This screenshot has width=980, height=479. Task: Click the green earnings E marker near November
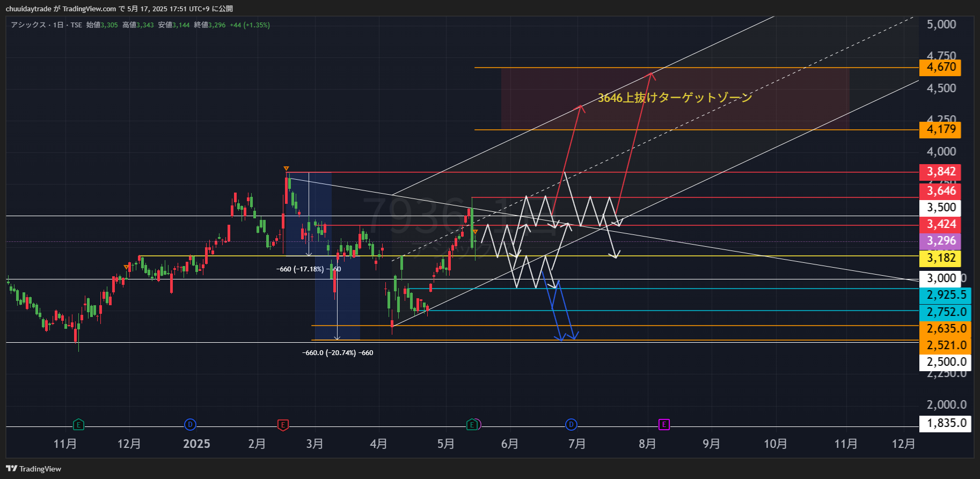(x=78, y=425)
